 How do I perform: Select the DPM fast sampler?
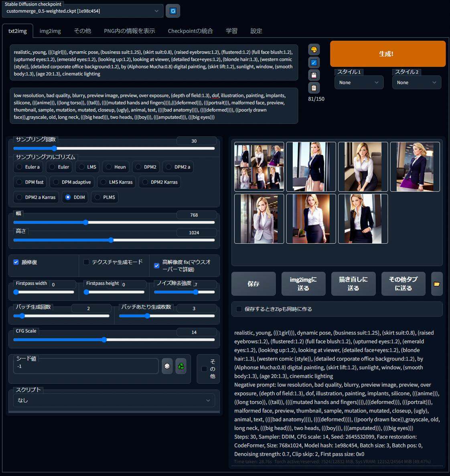coord(30,182)
